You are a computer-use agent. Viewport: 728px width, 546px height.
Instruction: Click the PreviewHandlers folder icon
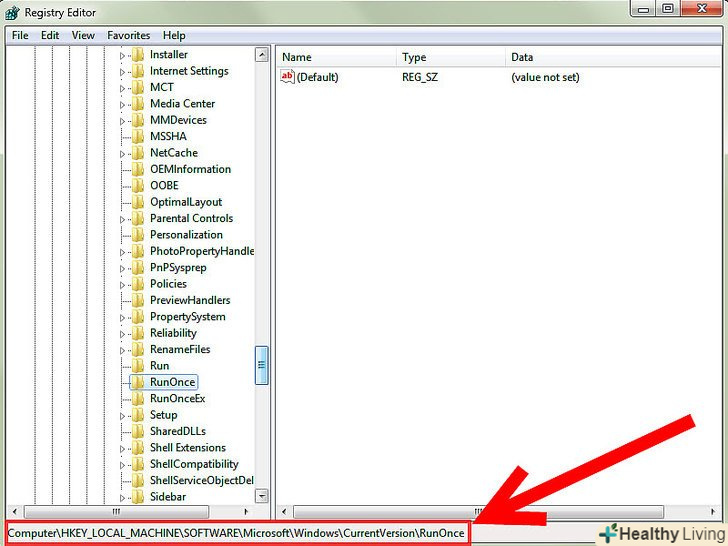[138, 300]
